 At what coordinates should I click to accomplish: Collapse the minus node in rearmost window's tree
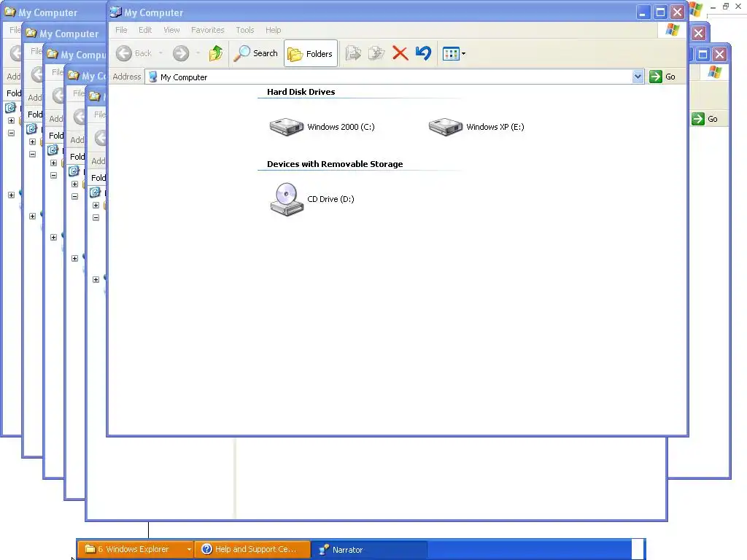pos(12,133)
